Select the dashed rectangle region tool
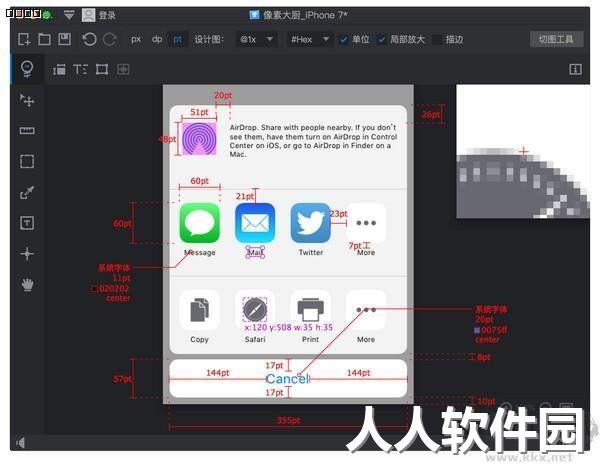 coord(27,161)
